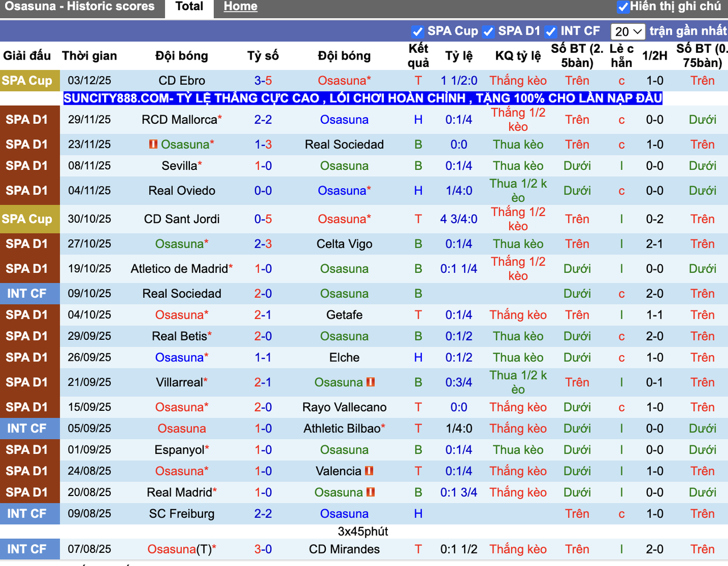Click red card icon beside Osasuna on 21/09/25
Screen dimensions: 728x566
coord(371,382)
